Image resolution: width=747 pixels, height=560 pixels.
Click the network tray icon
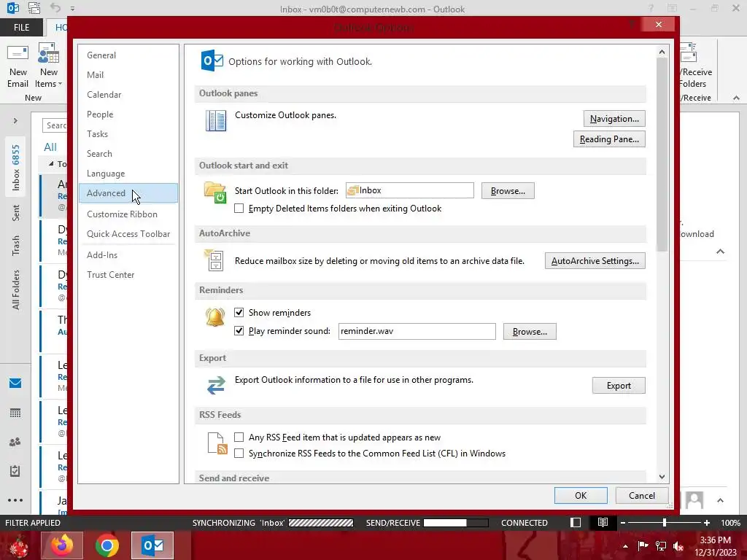[x=661, y=546]
